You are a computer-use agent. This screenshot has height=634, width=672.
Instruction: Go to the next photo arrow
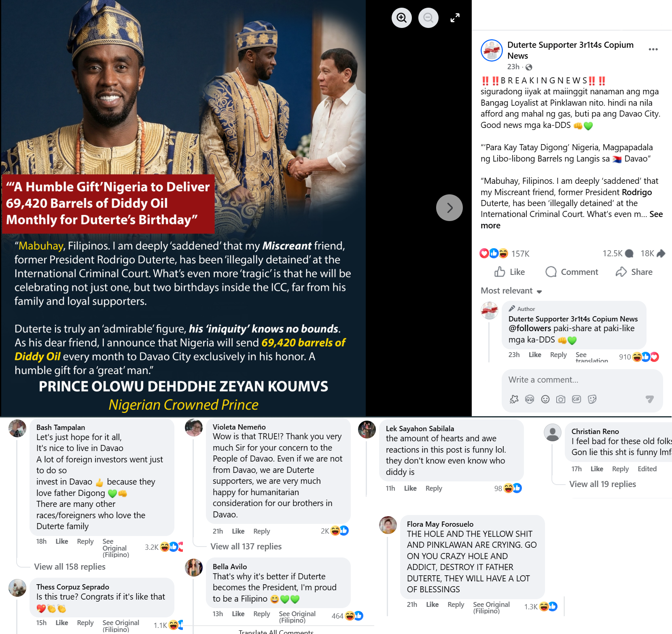pyautogui.click(x=449, y=208)
